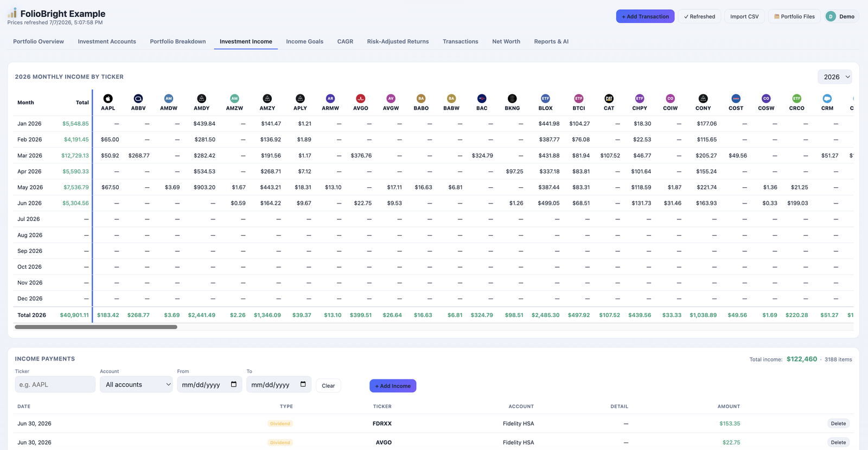
Task: Click the AMDY ticker logo icon
Action: tap(202, 98)
